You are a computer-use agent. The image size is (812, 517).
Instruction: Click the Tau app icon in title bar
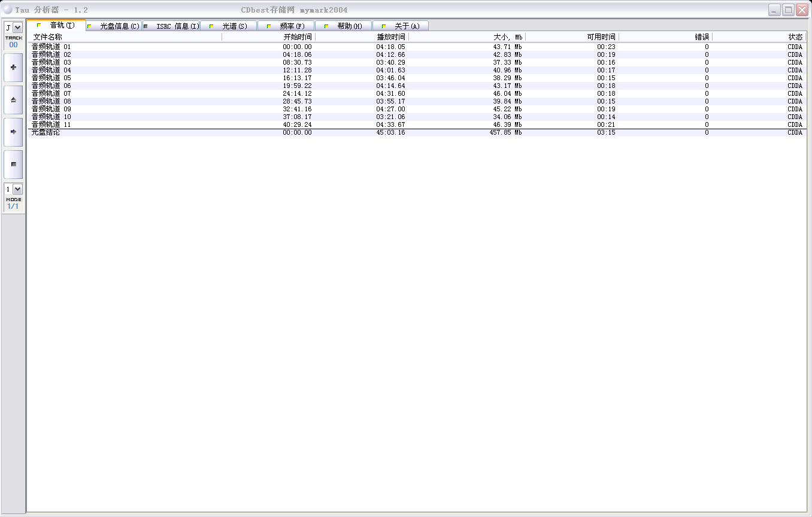(x=8, y=10)
